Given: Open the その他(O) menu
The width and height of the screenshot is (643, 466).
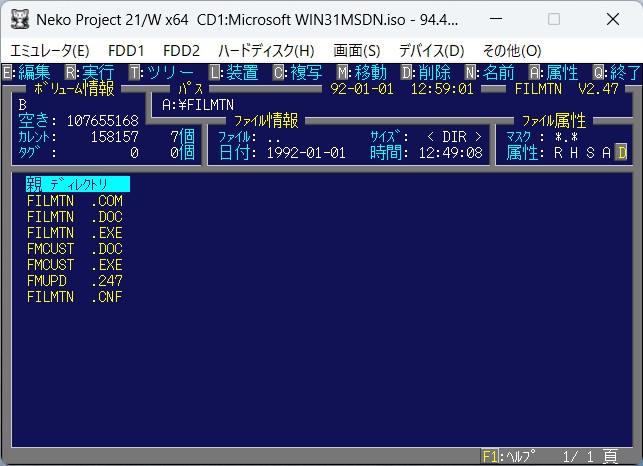Looking at the screenshot, I should click(x=511, y=50).
